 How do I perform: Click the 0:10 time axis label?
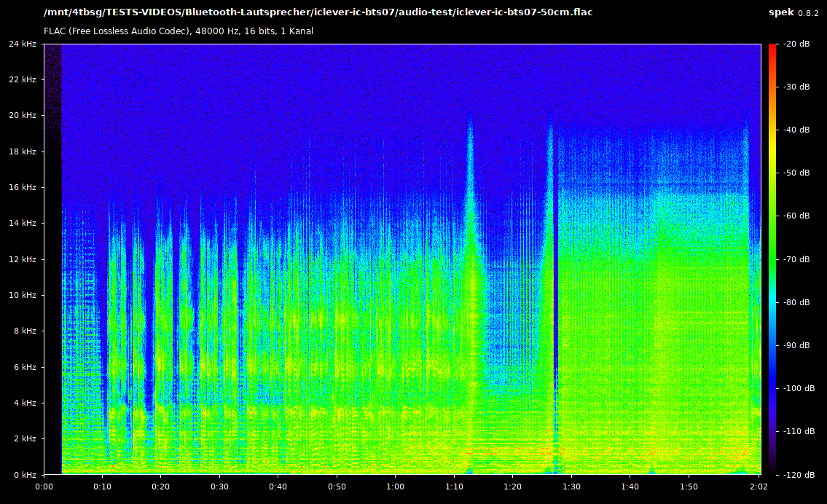pyautogui.click(x=102, y=487)
